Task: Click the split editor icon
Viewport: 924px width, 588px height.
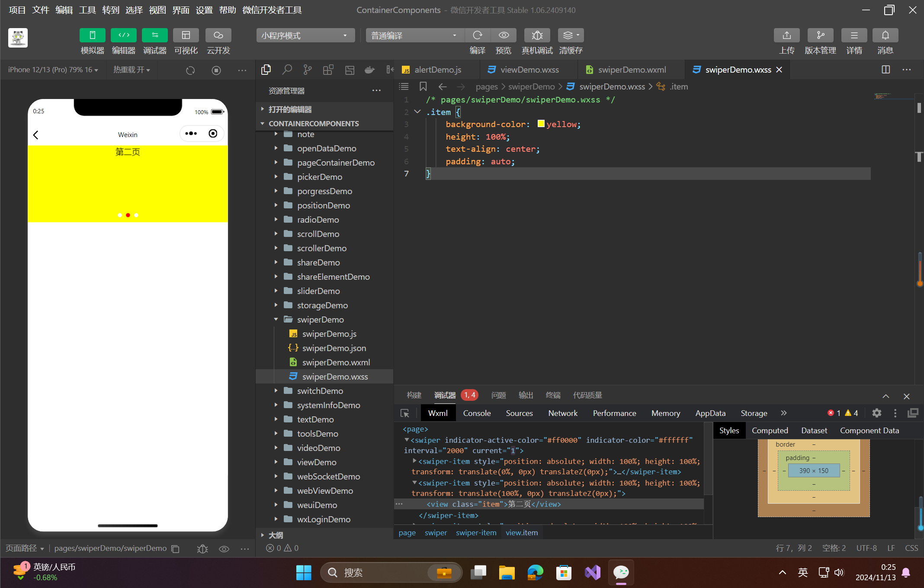Action: tap(885, 70)
